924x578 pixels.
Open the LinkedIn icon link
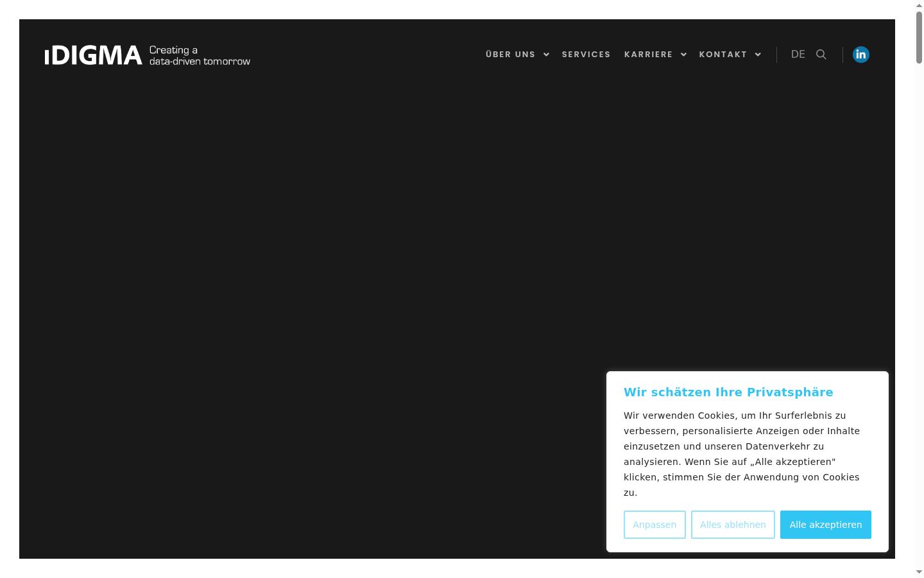coord(860,55)
